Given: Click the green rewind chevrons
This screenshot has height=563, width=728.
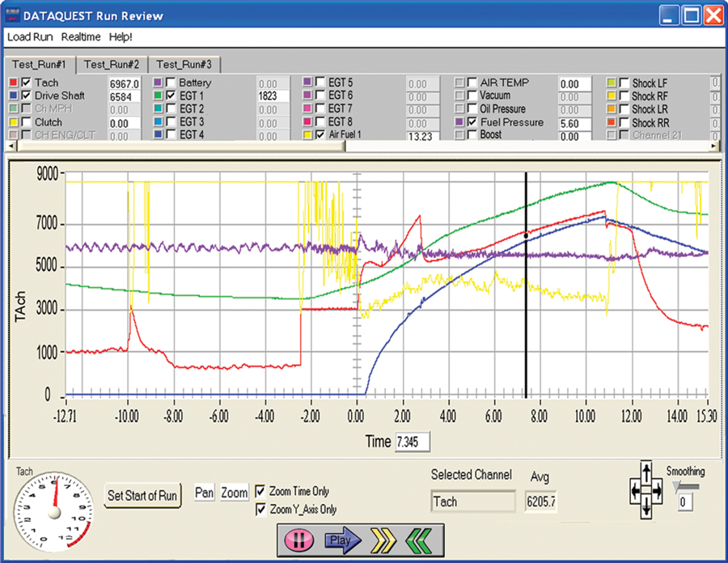Looking at the screenshot, I should pos(418,540).
